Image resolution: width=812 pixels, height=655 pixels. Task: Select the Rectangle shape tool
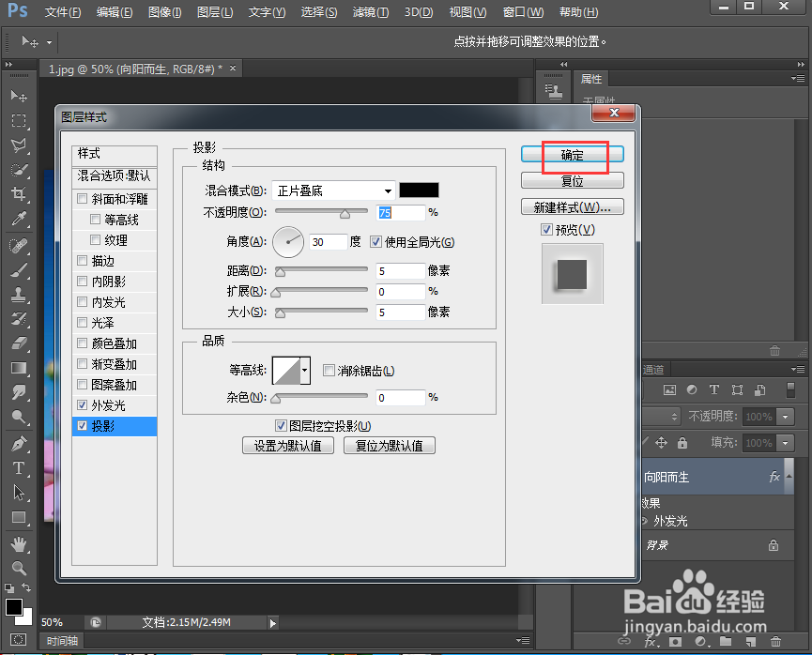click(x=19, y=517)
